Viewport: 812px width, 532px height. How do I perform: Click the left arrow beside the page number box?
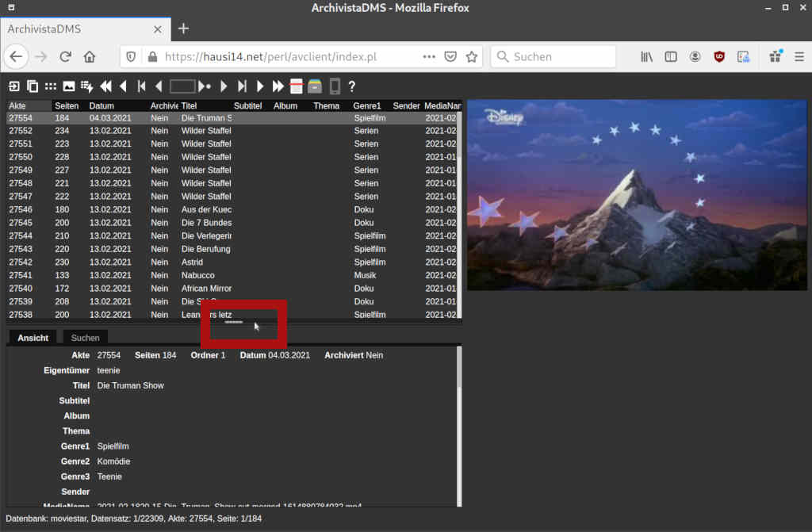pos(159,86)
